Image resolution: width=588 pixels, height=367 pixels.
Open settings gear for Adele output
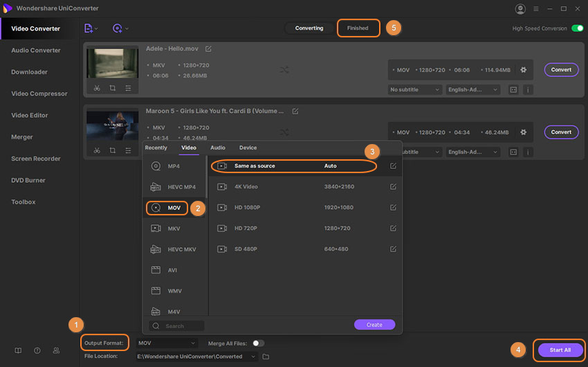pos(524,70)
